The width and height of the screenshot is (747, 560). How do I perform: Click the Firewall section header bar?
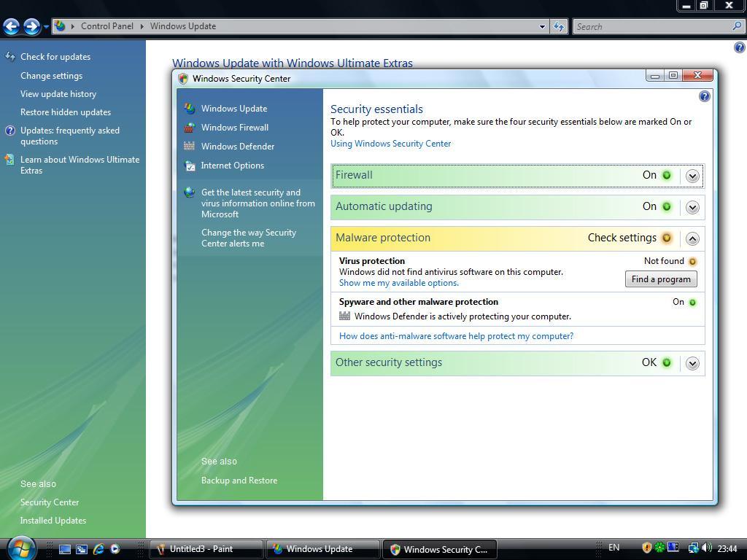point(517,176)
